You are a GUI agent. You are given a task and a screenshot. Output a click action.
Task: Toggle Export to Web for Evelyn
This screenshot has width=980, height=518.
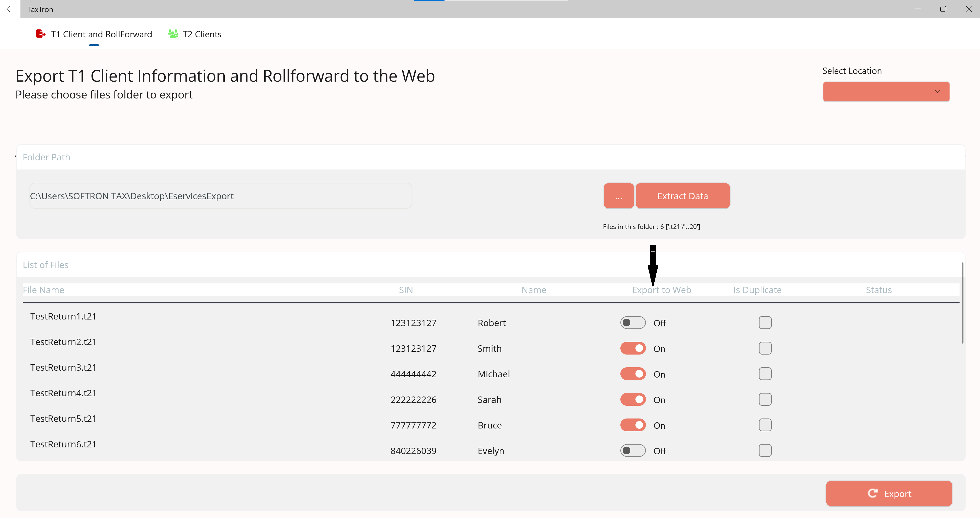(633, 451)
